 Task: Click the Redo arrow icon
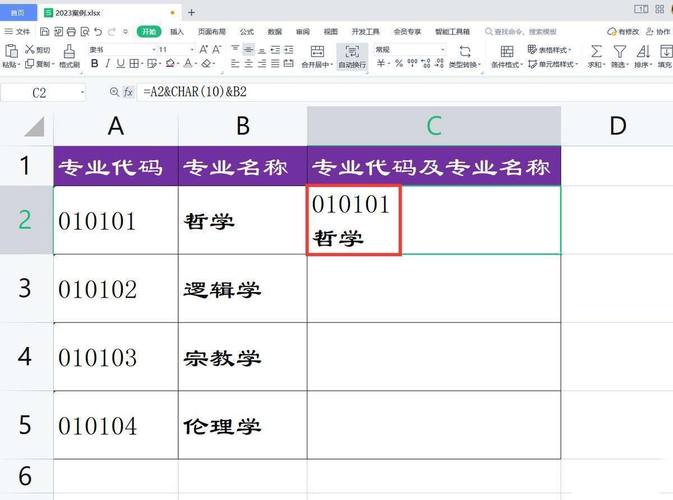pyautogui.click(x=112, y=31)
